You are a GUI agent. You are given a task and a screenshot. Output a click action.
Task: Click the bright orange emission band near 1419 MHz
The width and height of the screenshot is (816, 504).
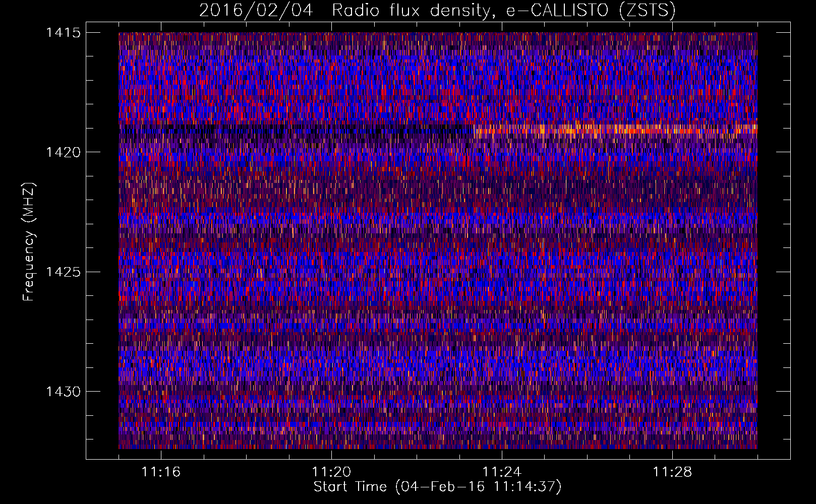[x=615, y=131]
